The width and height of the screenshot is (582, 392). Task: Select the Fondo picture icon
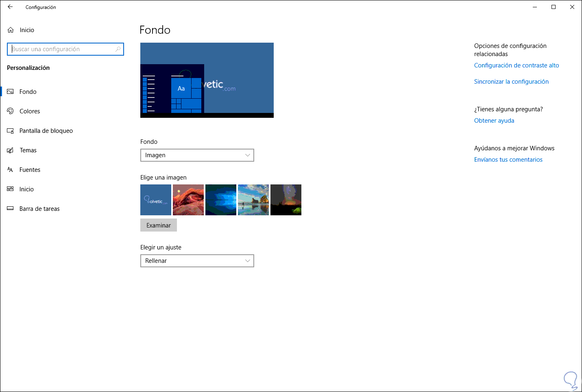(11, 92)
